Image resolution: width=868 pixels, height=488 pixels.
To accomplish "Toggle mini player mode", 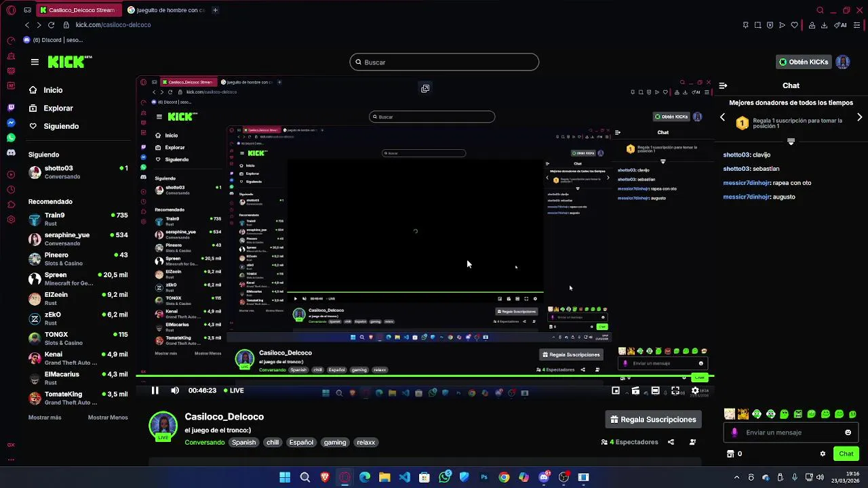I will click(x=616, y=390).
